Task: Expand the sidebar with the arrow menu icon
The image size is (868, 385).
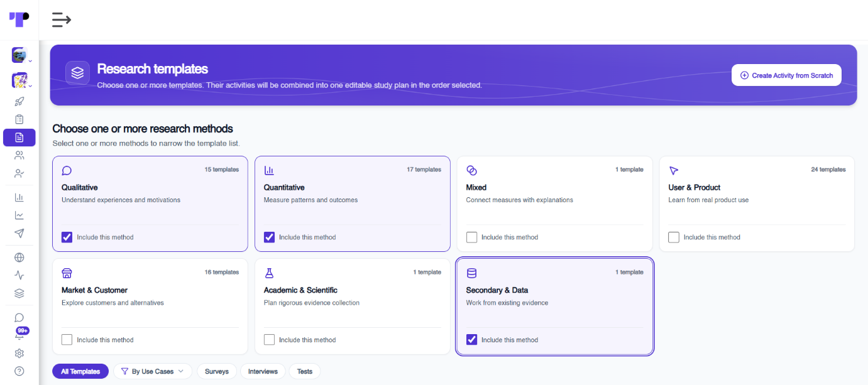Action: [x=62, y=20]
